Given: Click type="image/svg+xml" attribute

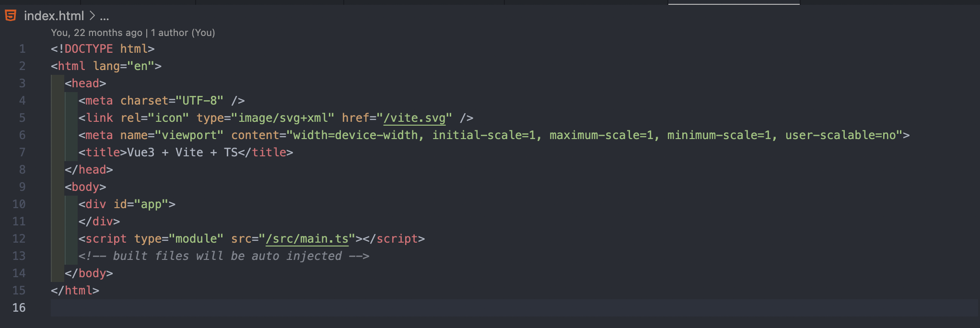Looking at the screenshot, I should pyautogui.click(x=265, y=118).
